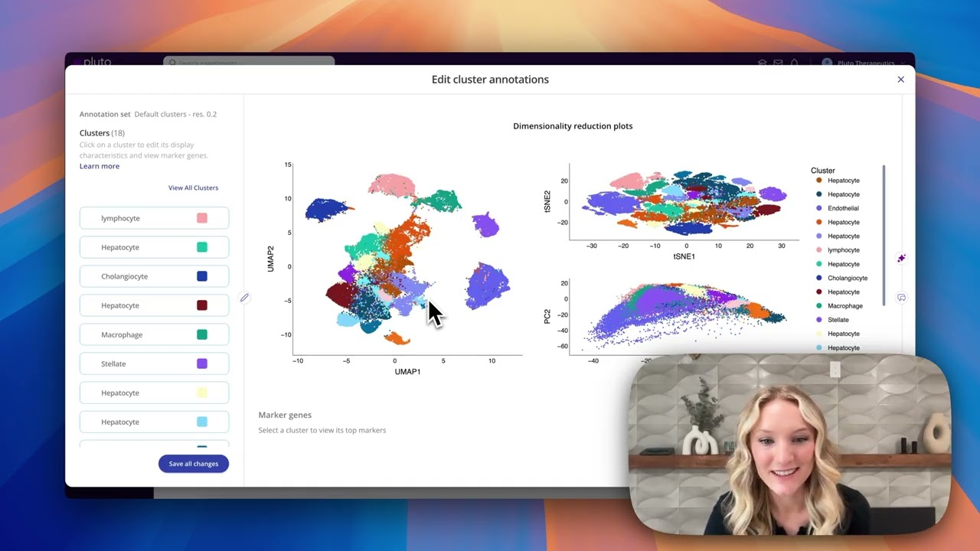Click the Endothelial entry in the Cluster legend
This screenshot has height=551, width=980.
click(x=837, y=208)
